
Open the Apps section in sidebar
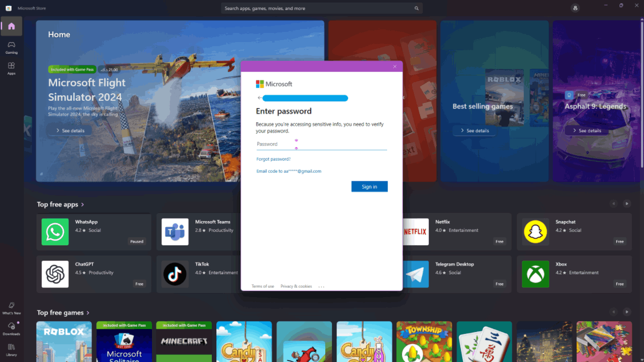click(11, 68)
